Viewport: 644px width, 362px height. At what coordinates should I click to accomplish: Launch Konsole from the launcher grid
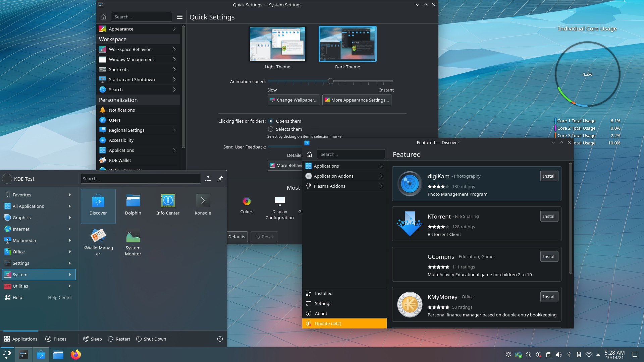click(x=203, y=206)
